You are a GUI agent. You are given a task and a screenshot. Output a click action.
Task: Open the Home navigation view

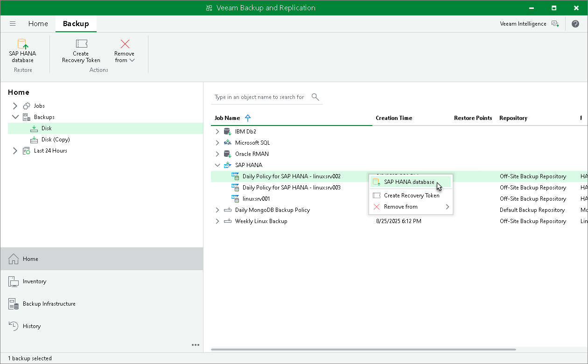pyautogui.click(x=102, y=259)
